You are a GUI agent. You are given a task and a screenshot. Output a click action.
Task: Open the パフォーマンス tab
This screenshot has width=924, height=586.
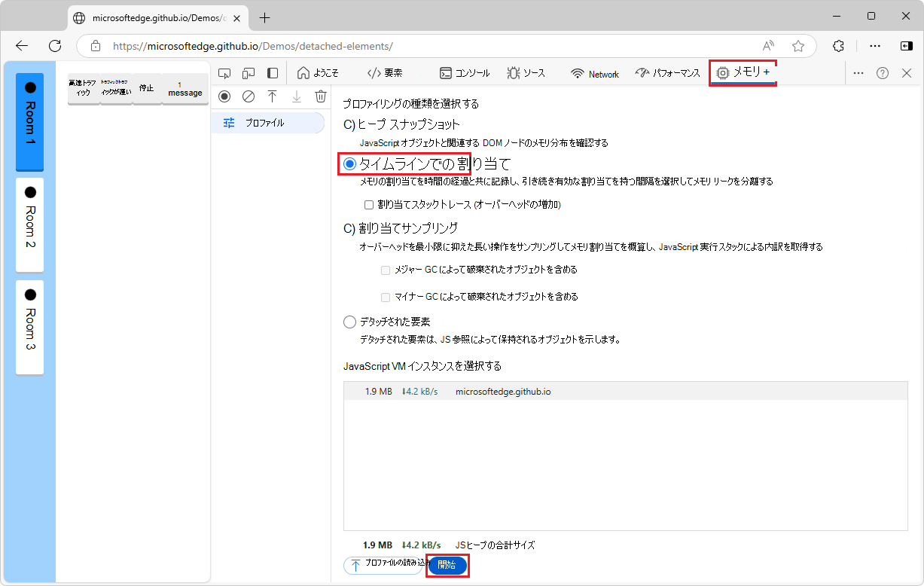pyautogui.click(x=668, y=73)
